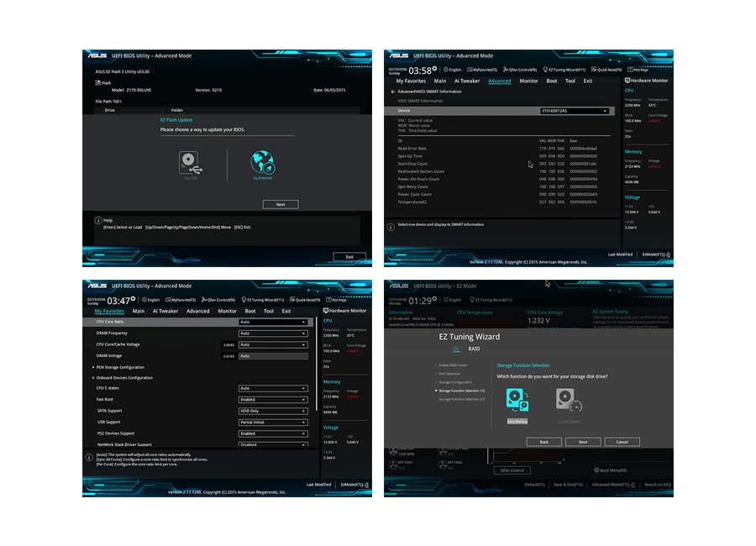The image size is (756, 546).
Task: Open the CPU Core Ratio Auto dropdown
Action: click(x=273, y=322)
